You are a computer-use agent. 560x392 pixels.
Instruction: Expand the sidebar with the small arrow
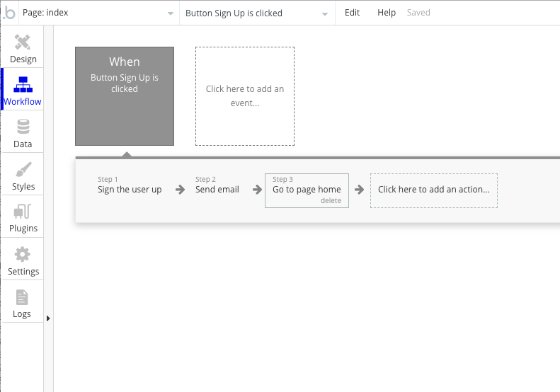point(48,318)
